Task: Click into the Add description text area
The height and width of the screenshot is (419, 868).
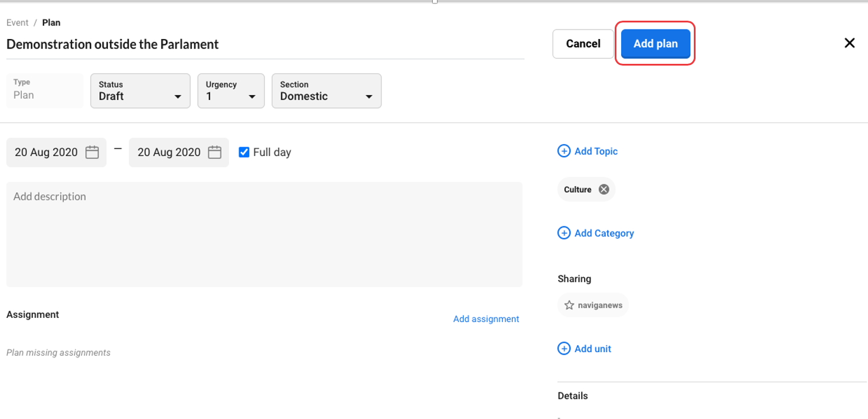Action: click(264, 234)
